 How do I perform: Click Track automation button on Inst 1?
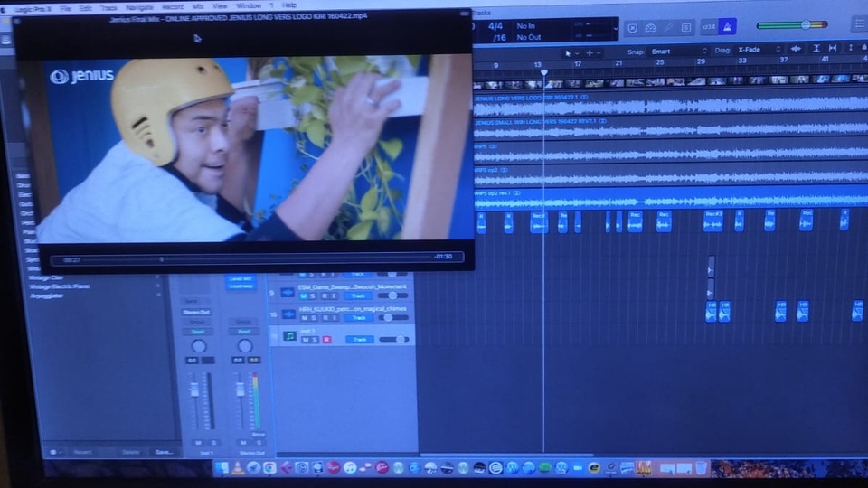coord(360,340)
